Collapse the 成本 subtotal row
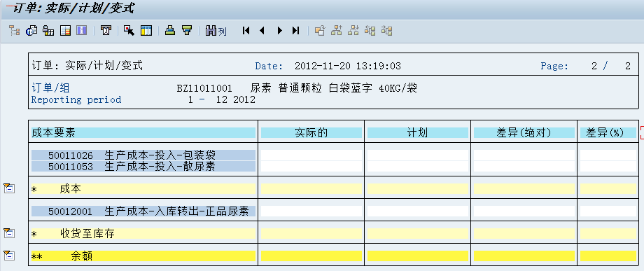Image resolution: width=644 pixels, height=271 pixels. tap(9, 188)
